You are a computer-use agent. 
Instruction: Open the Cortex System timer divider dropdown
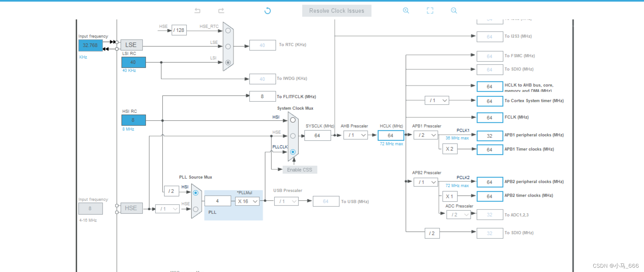point(437,101)
